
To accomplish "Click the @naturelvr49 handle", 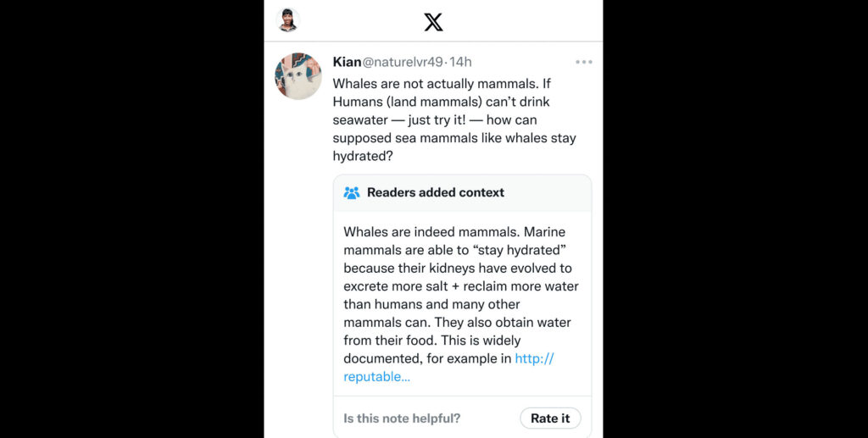I will pos(403,62).
